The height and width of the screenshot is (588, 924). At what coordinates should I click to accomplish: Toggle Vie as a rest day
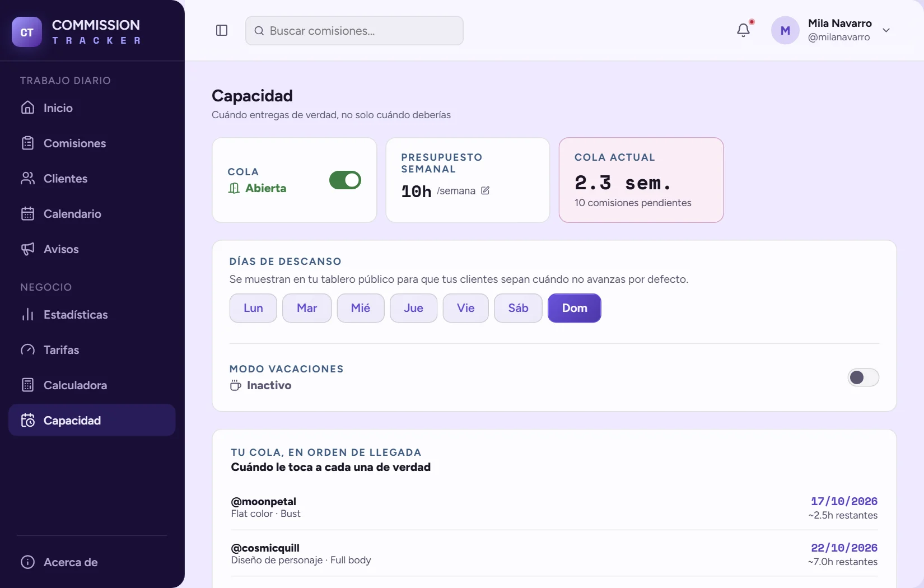click(x=465, y=308)
